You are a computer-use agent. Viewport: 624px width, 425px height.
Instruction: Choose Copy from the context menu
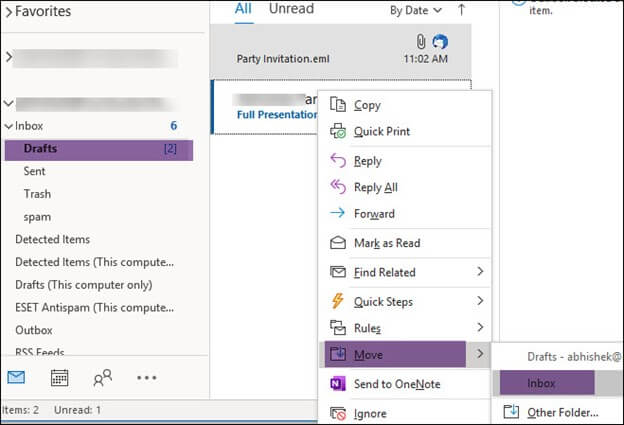[x=405, y=105]
